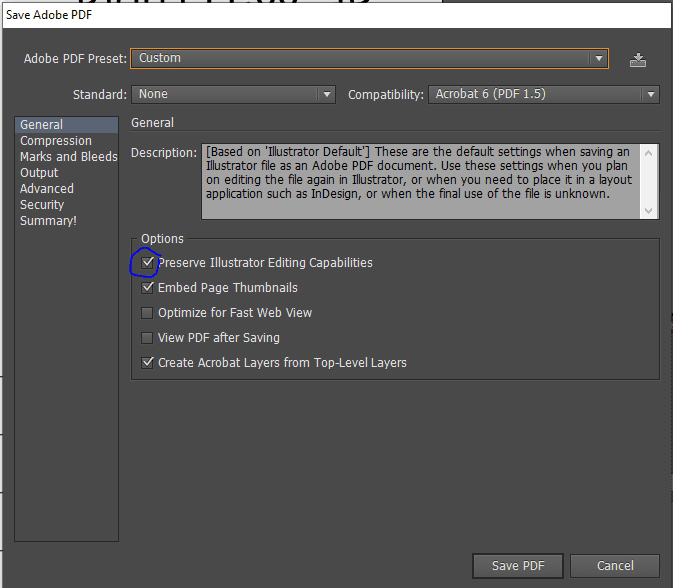
Task: Click the description scrollbar up arrow
Action: tap(649, 153)
